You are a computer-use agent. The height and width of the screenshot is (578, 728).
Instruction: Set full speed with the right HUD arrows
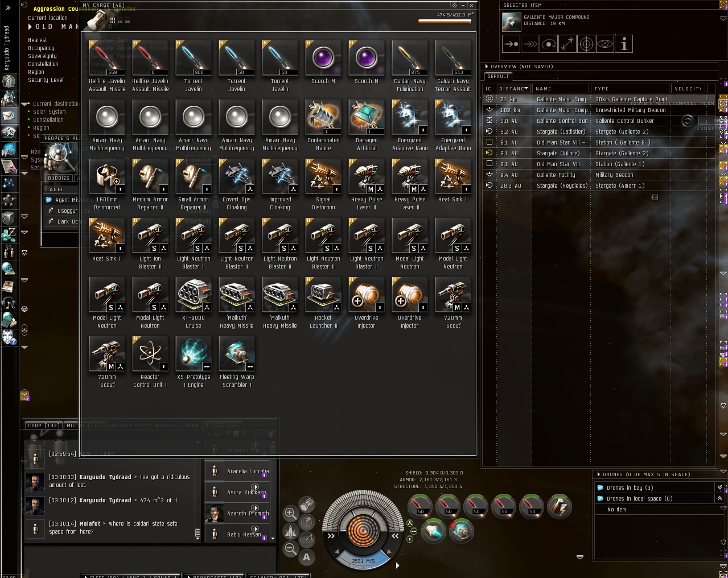point(394,536)
